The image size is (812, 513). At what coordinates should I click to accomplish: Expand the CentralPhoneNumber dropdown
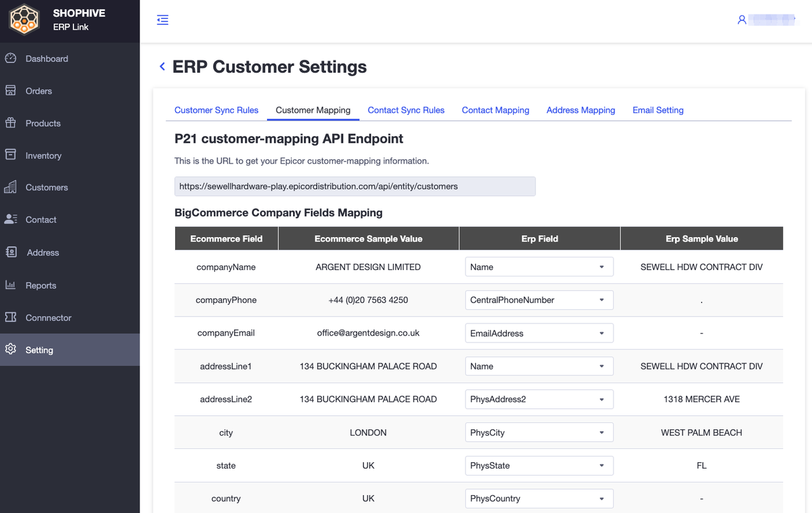coord(539,300)
